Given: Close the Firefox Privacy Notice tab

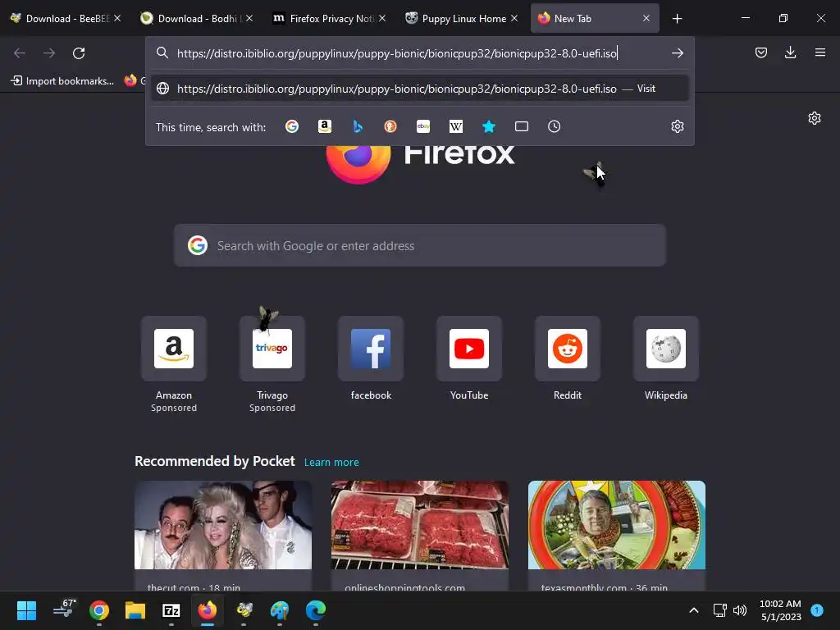Looking at the screenshot, I should pyautogui.click(x=382, y=18).
